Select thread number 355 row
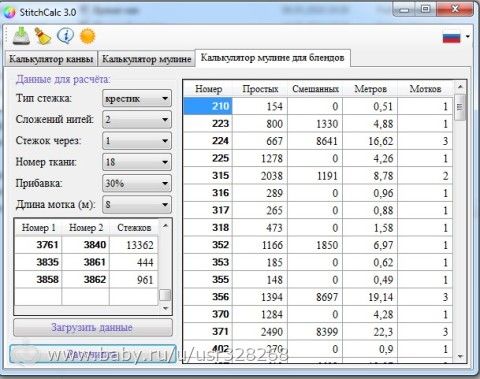Image resolution: width=480 pixels, height=379 pixels. click(x=318, y=280)
